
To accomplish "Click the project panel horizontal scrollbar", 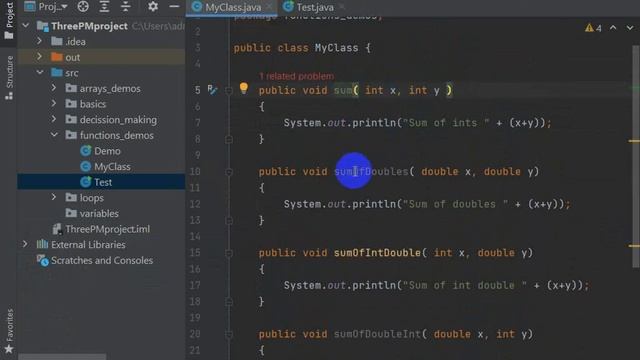I will [x=62, y=357].
